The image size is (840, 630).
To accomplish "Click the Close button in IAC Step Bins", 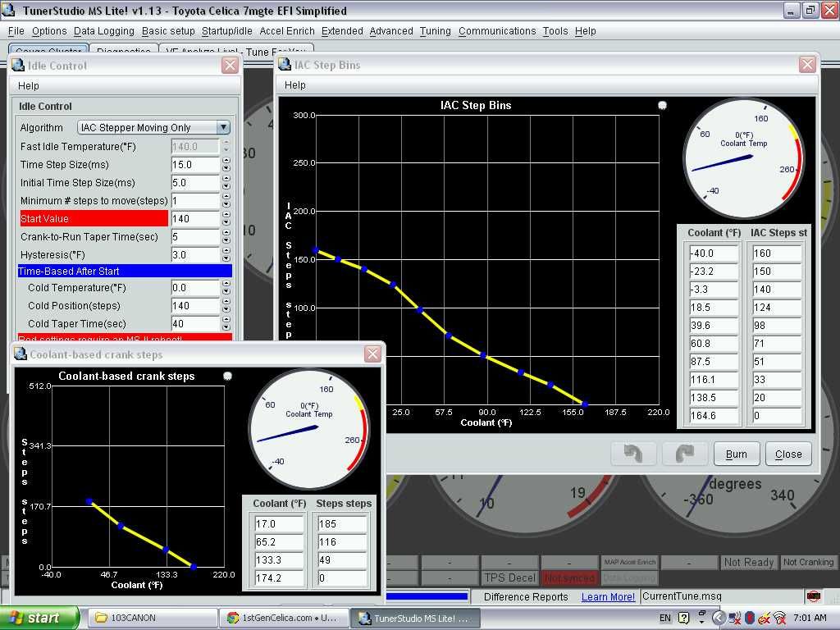I will (788, 454).
